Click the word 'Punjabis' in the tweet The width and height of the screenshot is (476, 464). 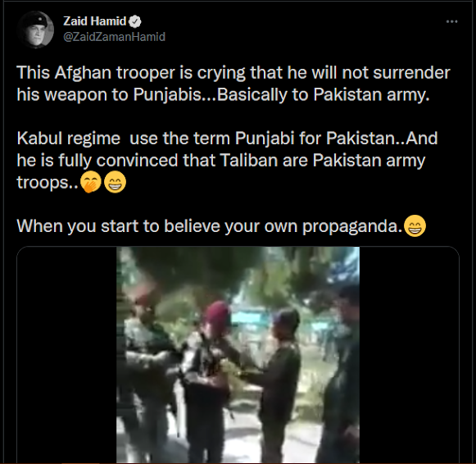click(x=167, y=95)
